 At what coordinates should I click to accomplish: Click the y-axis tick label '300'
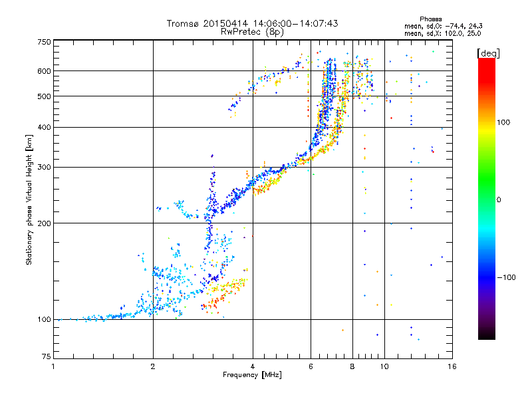(44, 168)
